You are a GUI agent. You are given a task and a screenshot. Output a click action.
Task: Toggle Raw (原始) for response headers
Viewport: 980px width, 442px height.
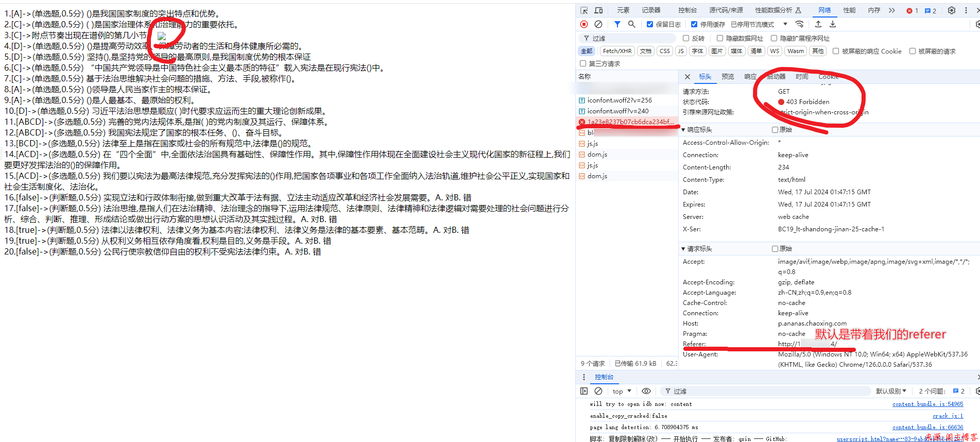click(775, 130)
